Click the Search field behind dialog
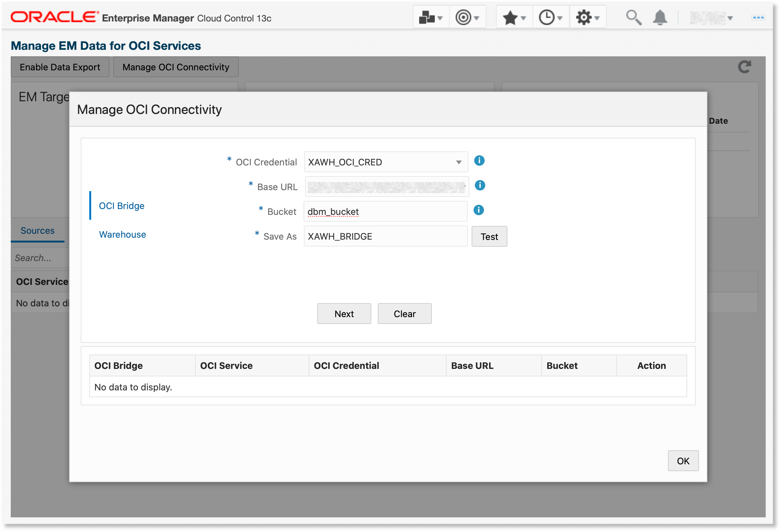Screen dimensions: 781x532 pos(40,258)
